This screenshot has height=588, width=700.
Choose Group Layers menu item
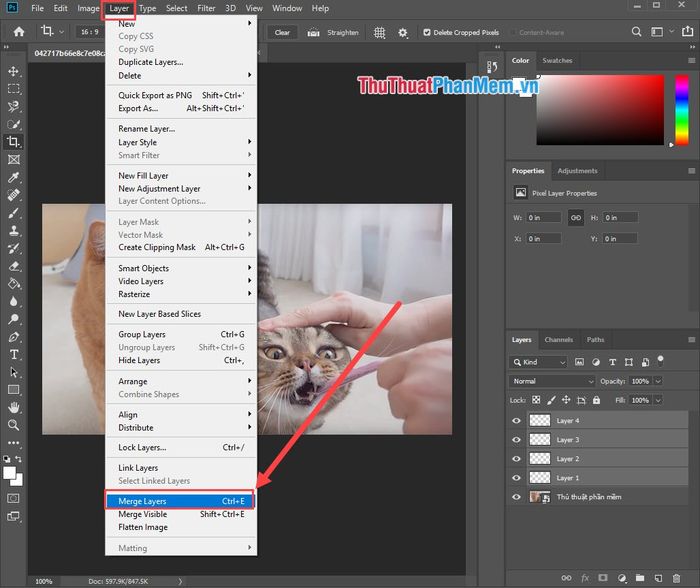coord(181,334)
